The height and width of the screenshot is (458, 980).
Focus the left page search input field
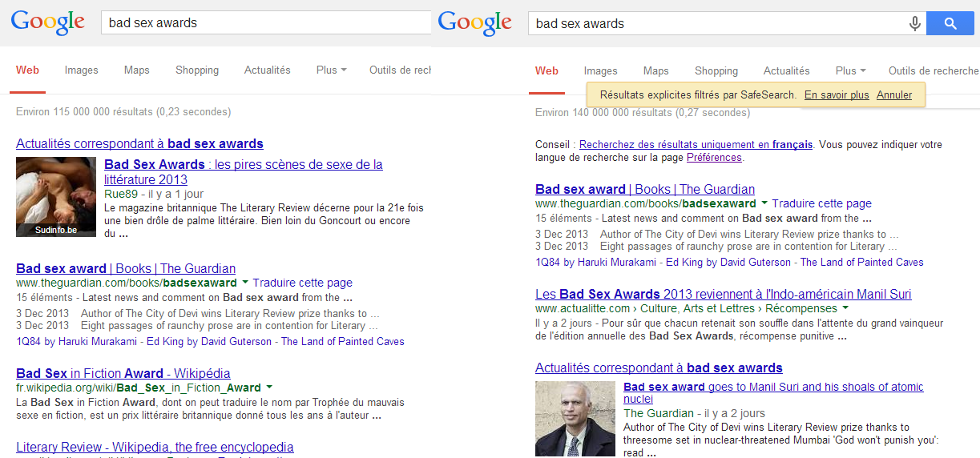(x=264, y=23)
